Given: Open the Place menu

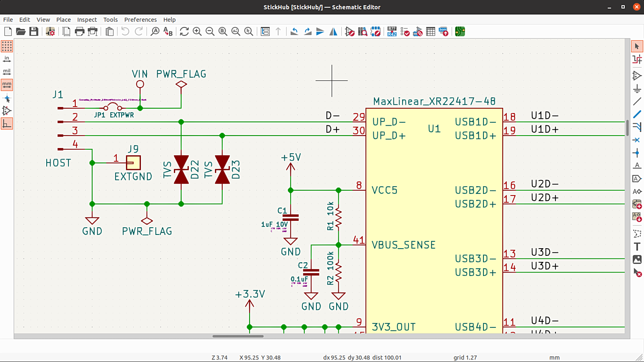Looking at the screenshot, I should 63,20.
